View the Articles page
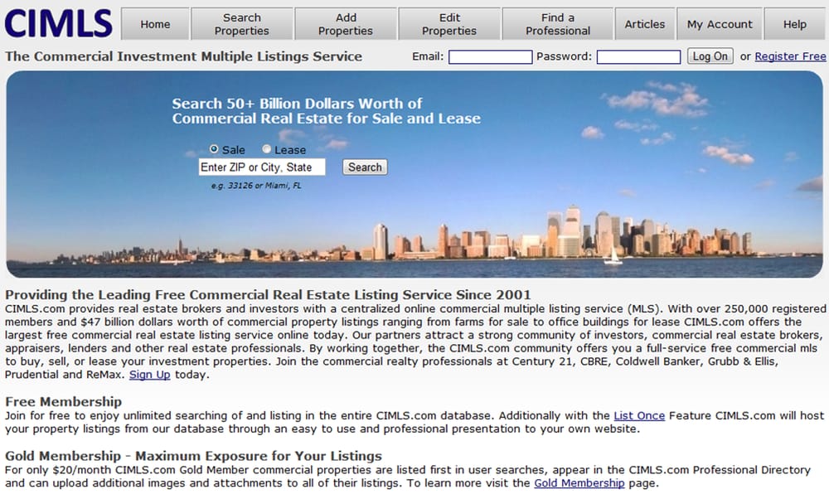This screenshot has height=504, width=829. click(x=644, y=24)
